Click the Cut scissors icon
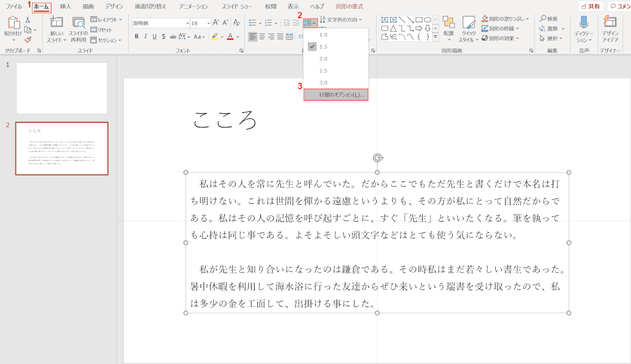The image size is (631, 364). coord(28,20)
